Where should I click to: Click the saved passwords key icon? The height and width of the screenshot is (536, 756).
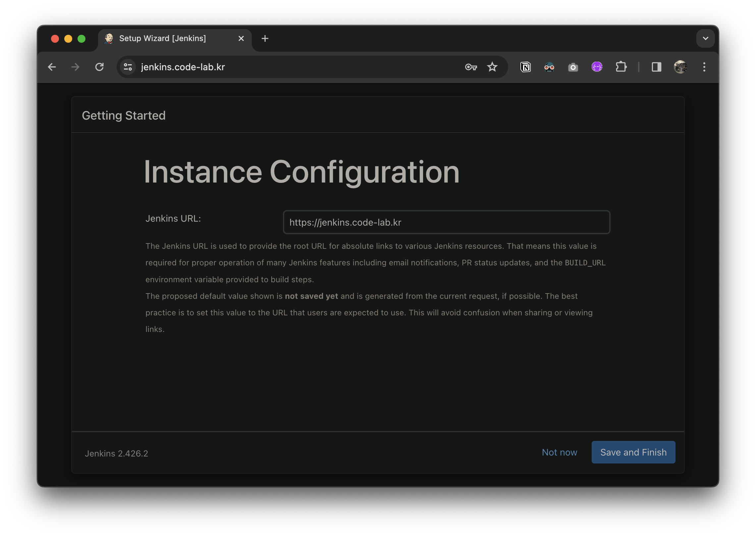pyautogui.click(x=471, y=67)
